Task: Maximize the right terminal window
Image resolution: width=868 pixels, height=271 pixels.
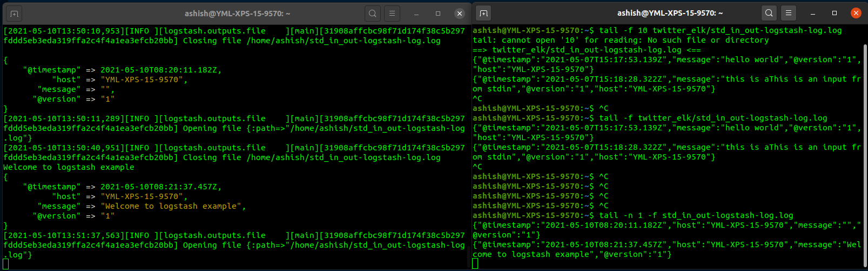Action: (x=835, y=13)
